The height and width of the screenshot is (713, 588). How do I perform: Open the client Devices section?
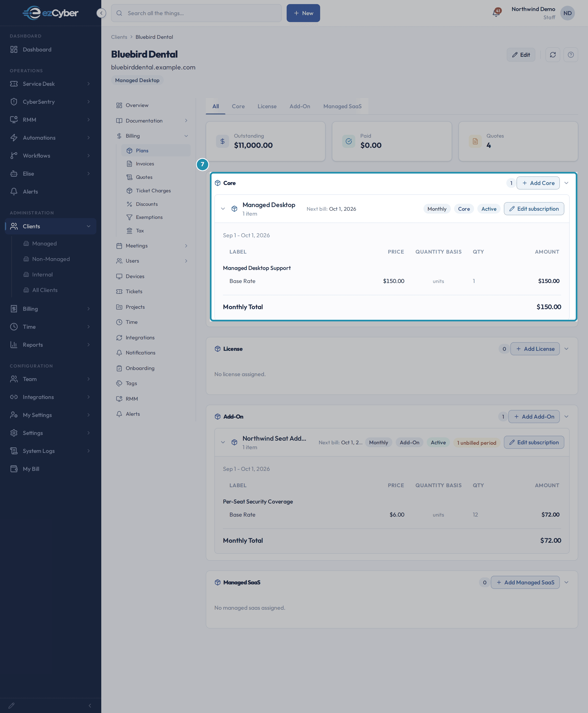(152, 276)
